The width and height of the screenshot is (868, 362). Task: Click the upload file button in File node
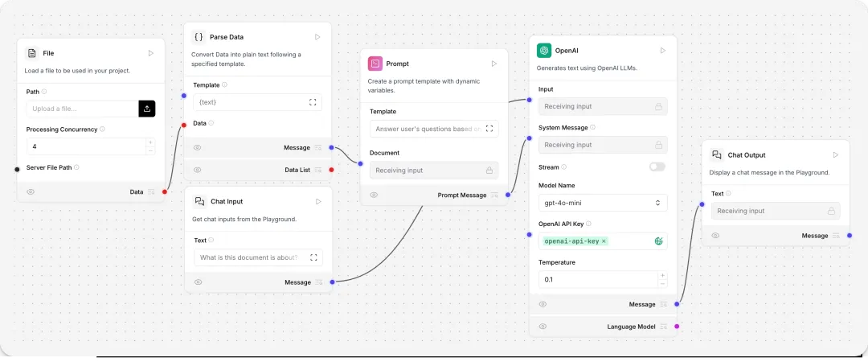click(x=146, y=109)
